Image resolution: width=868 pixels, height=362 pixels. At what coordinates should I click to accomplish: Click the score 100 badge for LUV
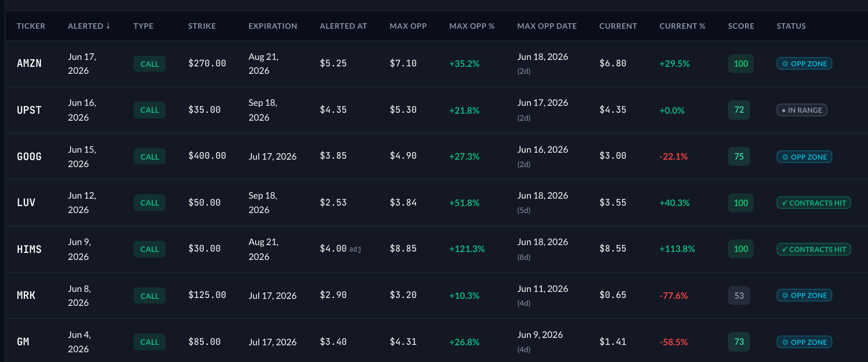(x=741, y=203)
